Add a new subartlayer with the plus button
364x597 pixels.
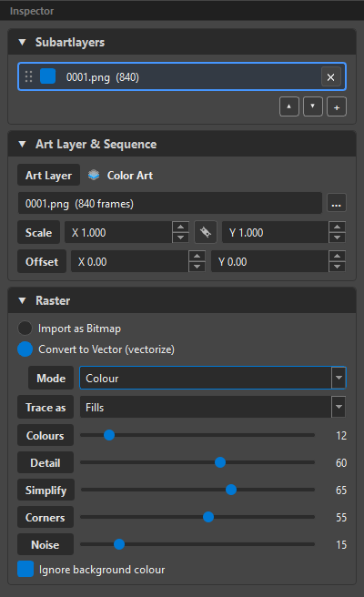(337, 106)
